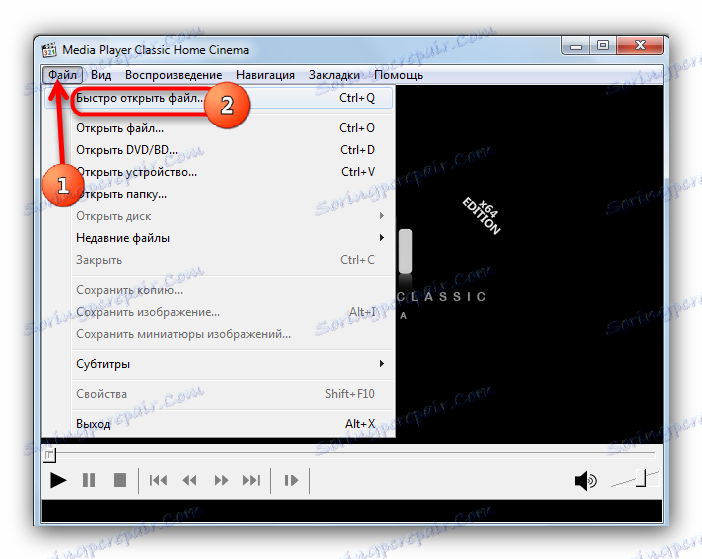The height and width of the screenshot is (559, 702).
Task: Skip to next track icon
Action: [x=251, y=481]
